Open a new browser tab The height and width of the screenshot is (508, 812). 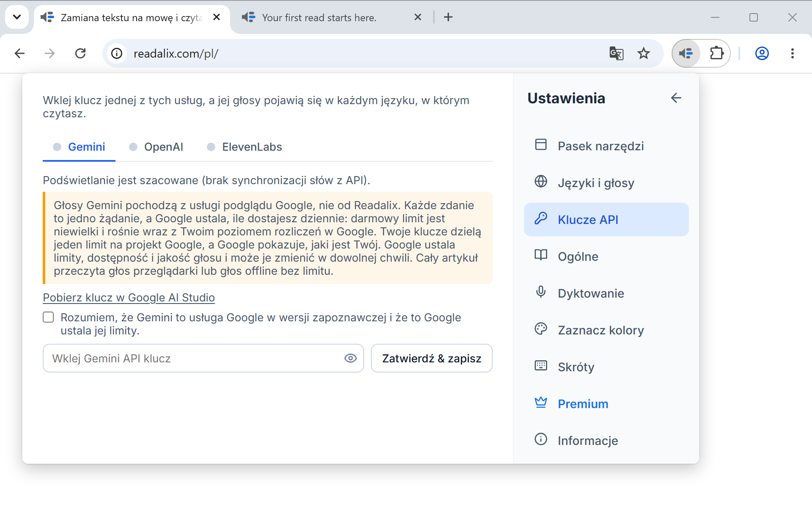(448, 17)
